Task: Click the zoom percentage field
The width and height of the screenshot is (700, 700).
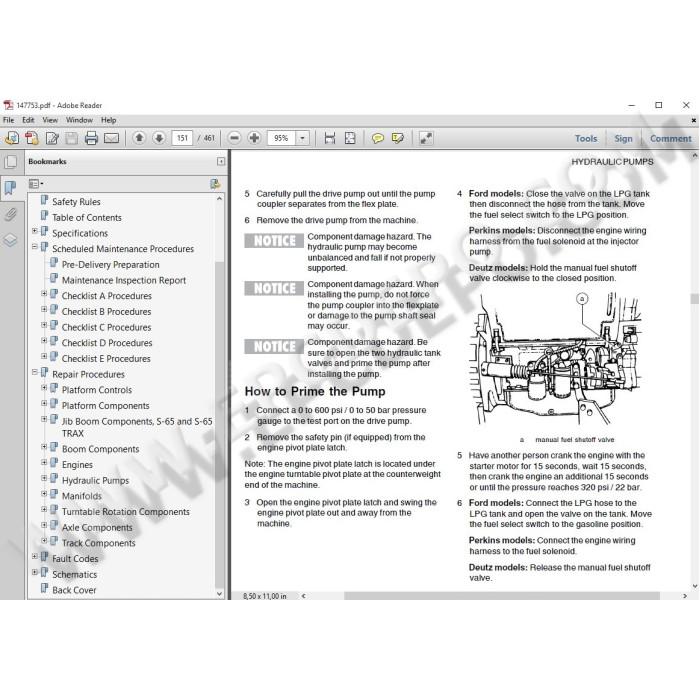Action: (x=282, y=138)
